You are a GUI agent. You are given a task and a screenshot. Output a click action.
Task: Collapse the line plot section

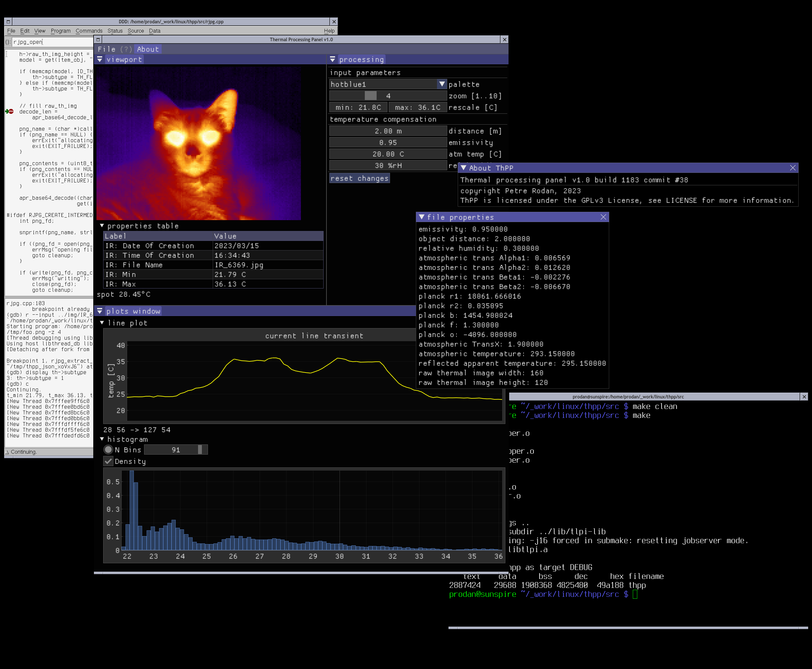(102, 323)
